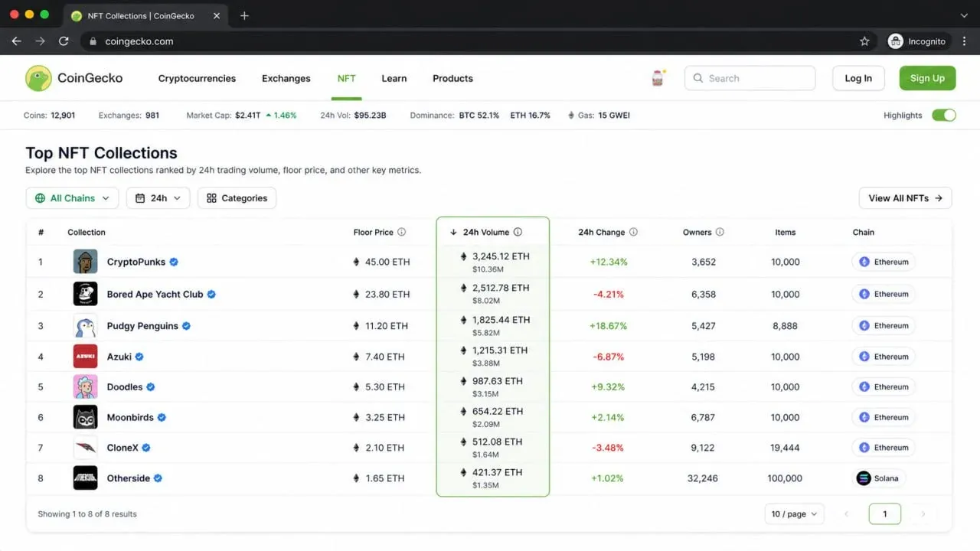Open a new browser tab with plus
Image resolution: width=980 pixels, height=551 pixels.
(x=244, y=15)
